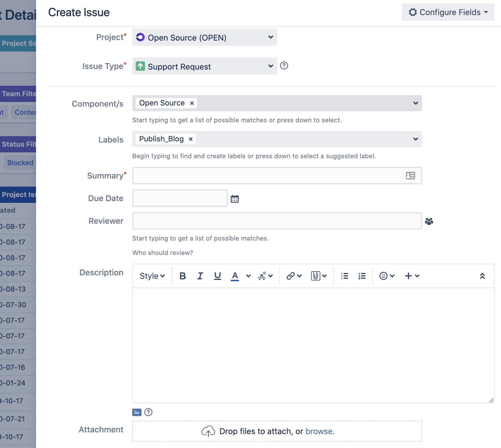Open the Reviewer user picker icon
Screen dimensions: 501x448
click(429, 221)
